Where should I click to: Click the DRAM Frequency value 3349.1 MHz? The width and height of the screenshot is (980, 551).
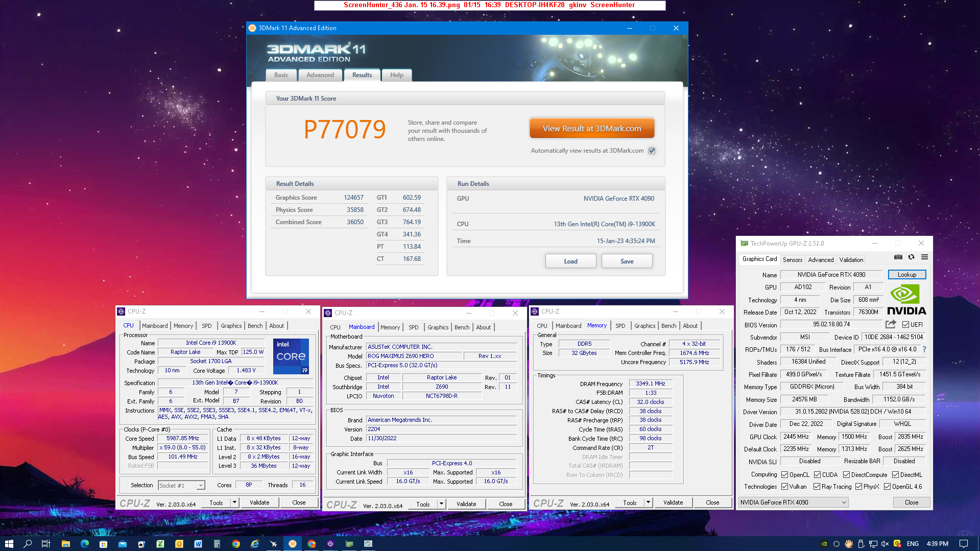(651, 384)
